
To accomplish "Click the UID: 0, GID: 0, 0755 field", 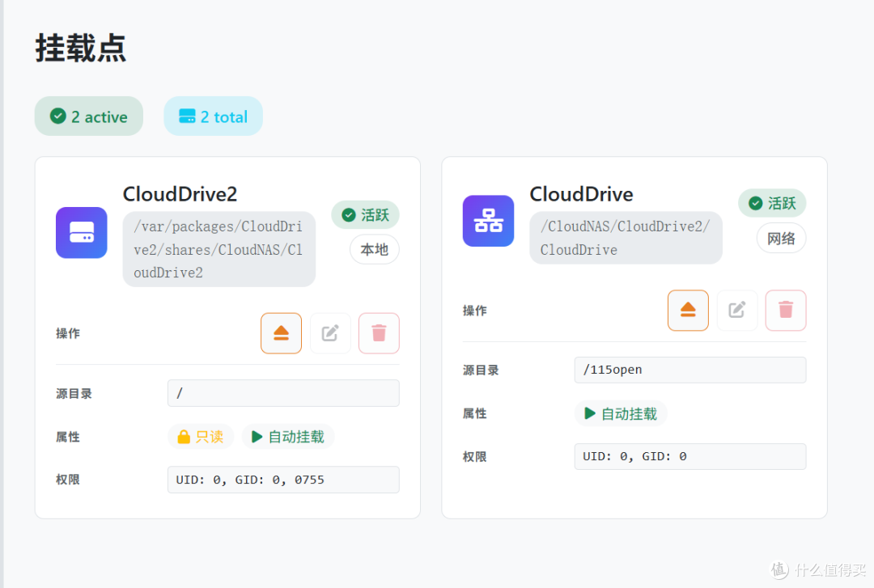I will click(x=283, y=480).
